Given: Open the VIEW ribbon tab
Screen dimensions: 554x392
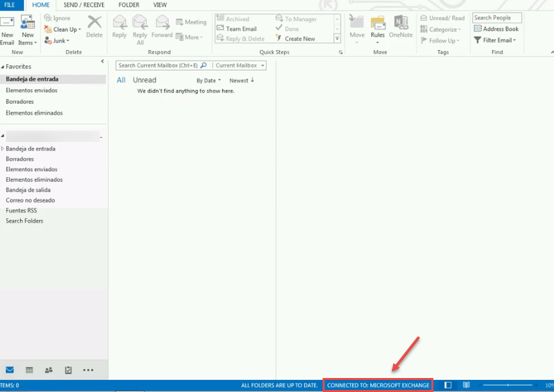Looking at the screenshot, I should pyautogui.click(x=160, y=5).
